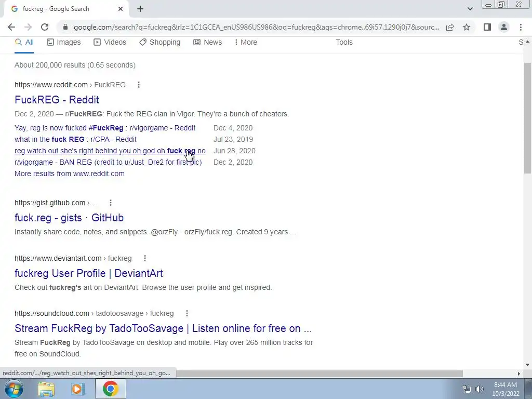The image size is (532, 399).
Task: Click the Dec 4, 2020 date text
Action: tap(233, 128)
